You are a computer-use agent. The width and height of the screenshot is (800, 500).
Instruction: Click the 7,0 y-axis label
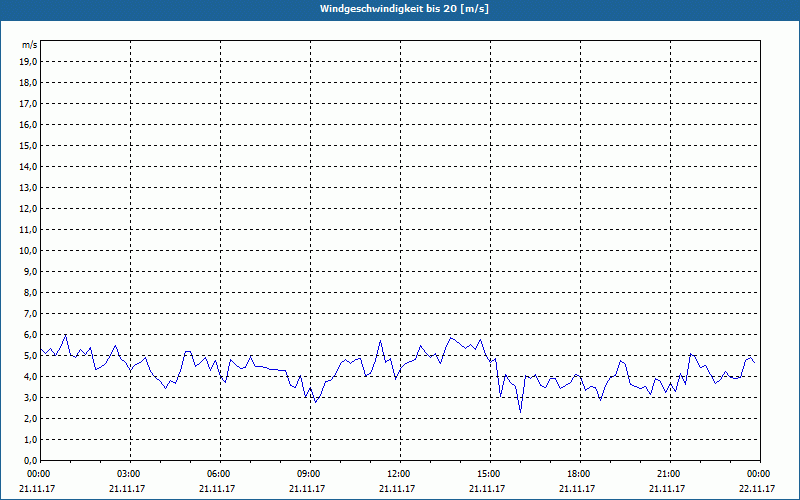(30, 314)
